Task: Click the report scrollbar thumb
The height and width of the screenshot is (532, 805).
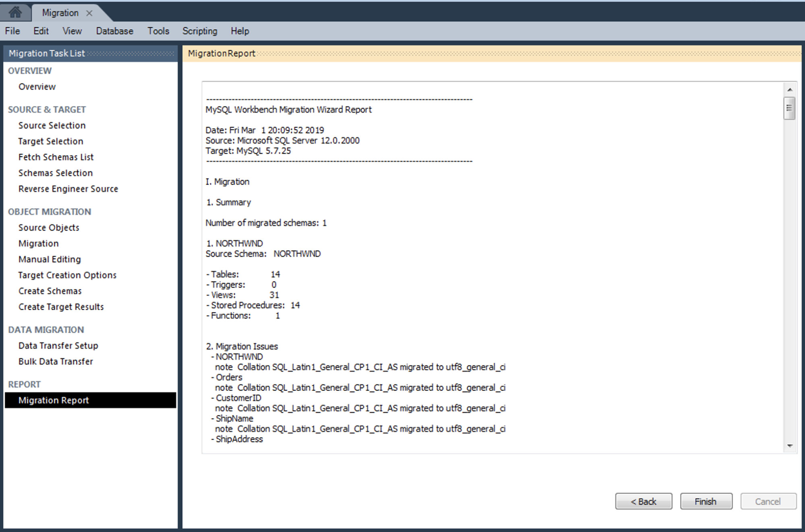Action: click(789, 108)
